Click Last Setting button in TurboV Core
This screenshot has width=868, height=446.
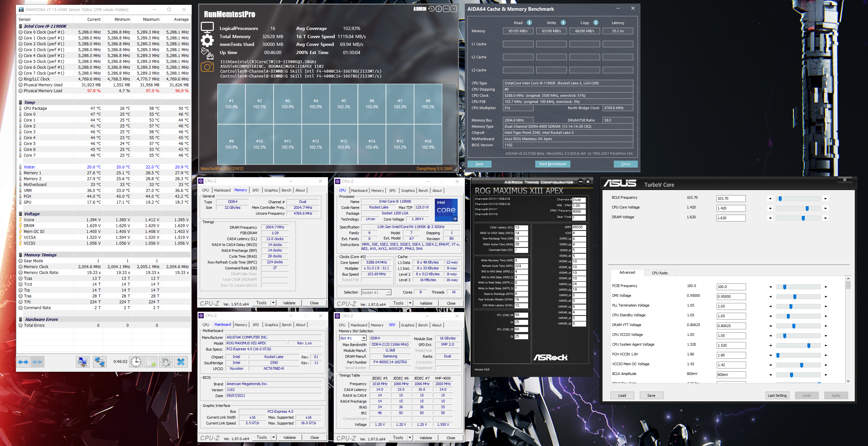point(777,396)
